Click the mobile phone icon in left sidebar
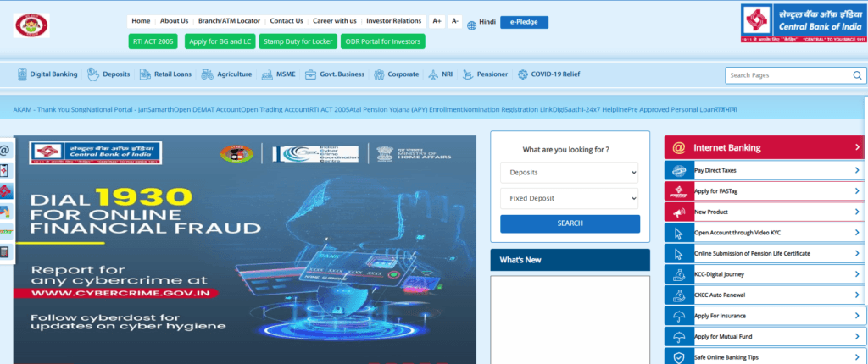 pyautogui.click(x=5, y=170)
